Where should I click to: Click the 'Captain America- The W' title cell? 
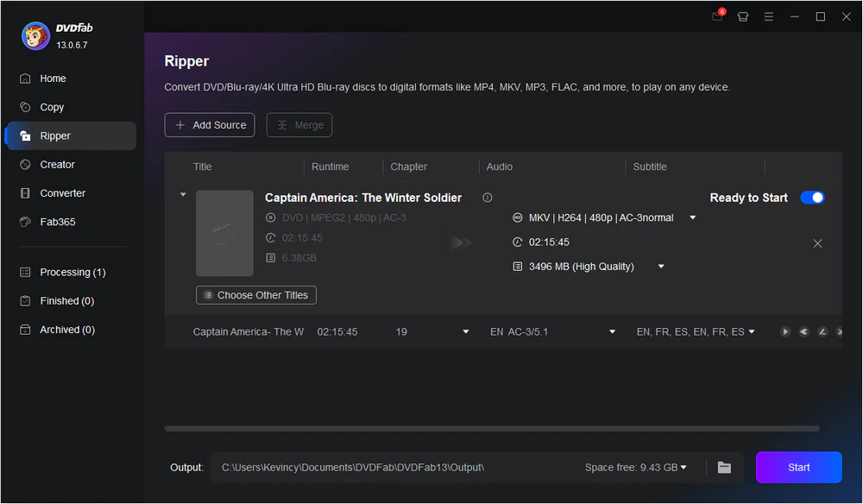(x=249, y=331)
